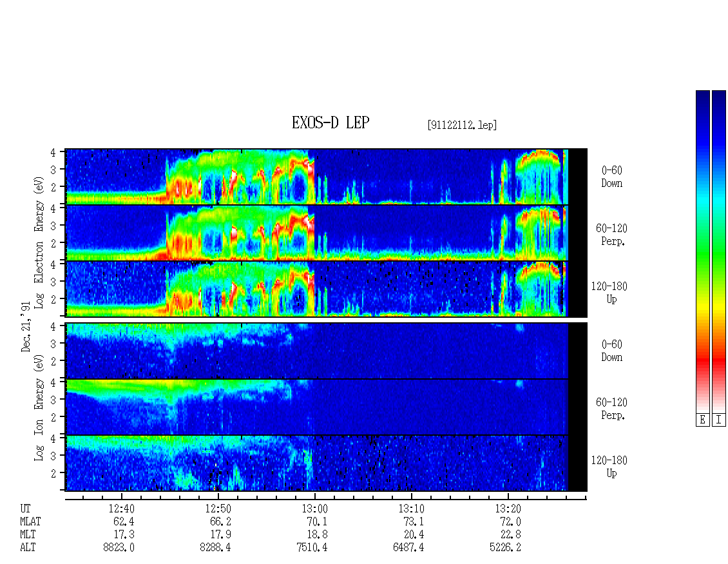Image resolution: width=728 pixels, height=564 pixels.
Task: Click the 120-180 Up label beside the bottom ion panel
Action: [x=609, y=467]
